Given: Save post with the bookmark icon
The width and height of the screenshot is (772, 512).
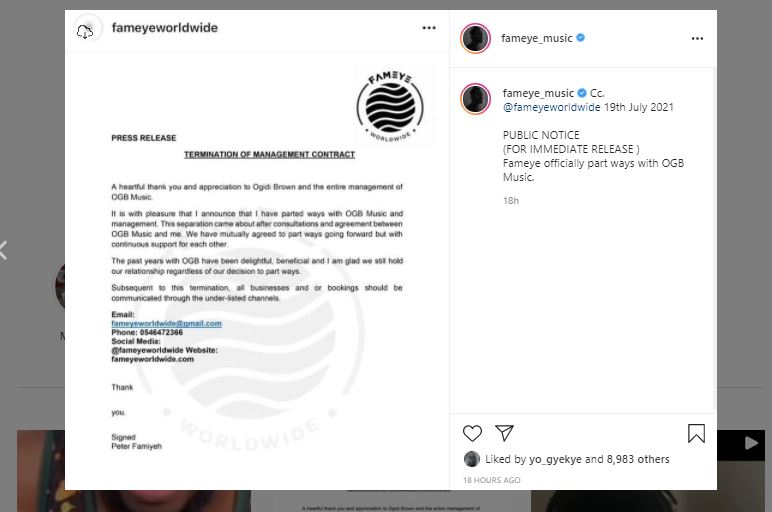Looking at the screenshot, I should pos(696,433).
